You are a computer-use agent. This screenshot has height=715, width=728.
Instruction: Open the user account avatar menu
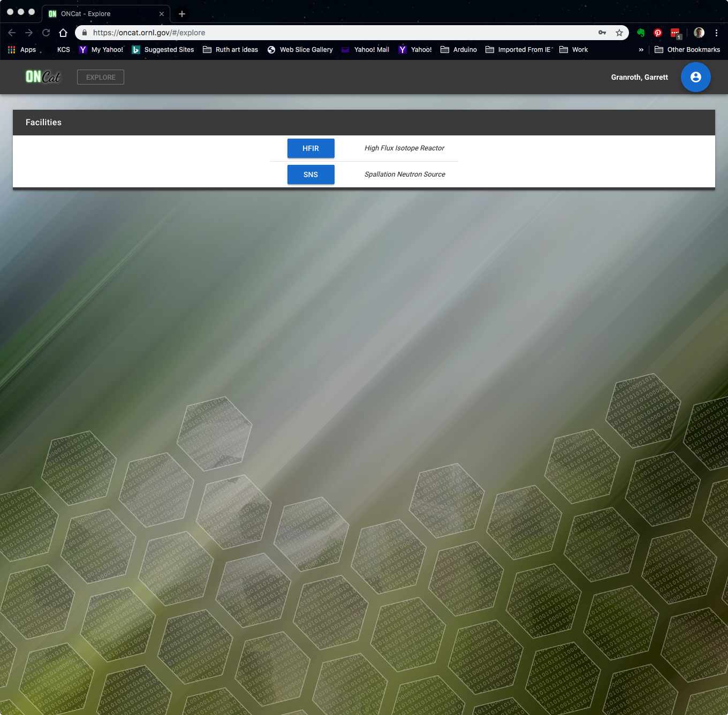click(x=695, y=77)
